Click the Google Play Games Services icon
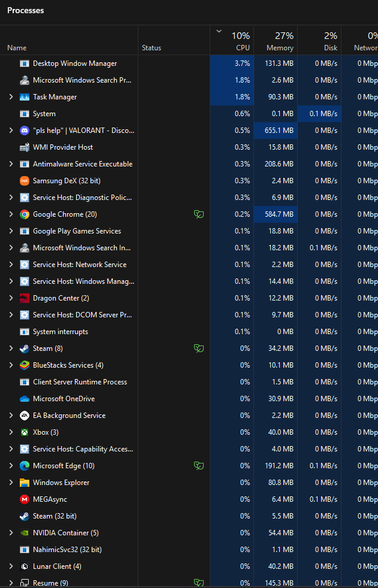 25,231
